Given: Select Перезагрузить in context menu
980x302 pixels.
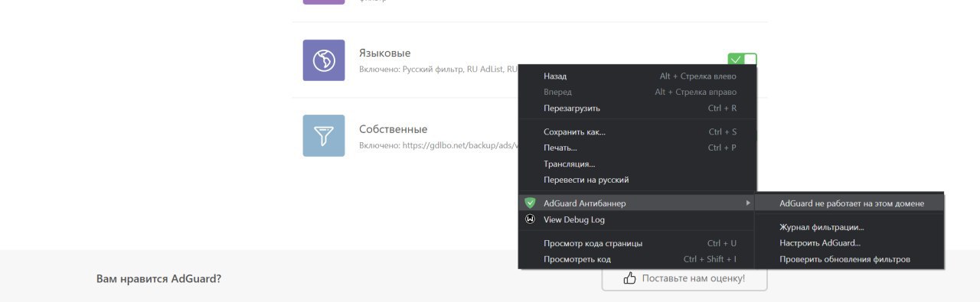Looking at the screenshot, I should pyautogui.click(x=637, y=108).
